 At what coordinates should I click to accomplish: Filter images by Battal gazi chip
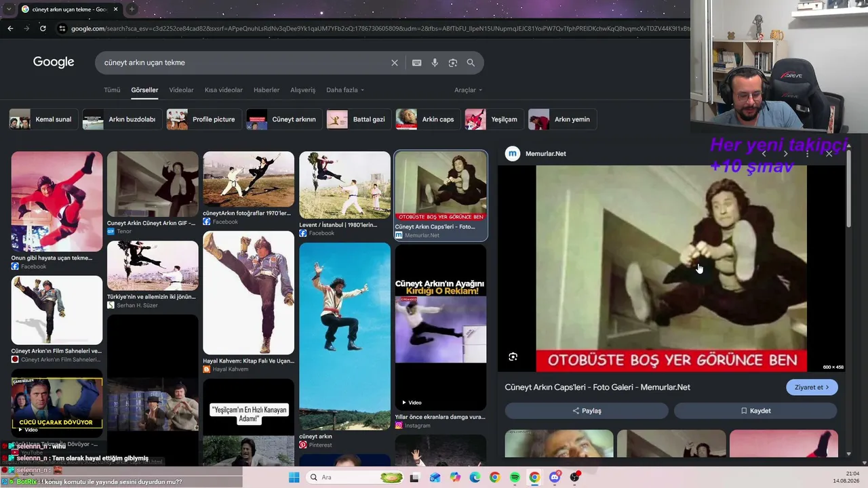pos(359,119)
